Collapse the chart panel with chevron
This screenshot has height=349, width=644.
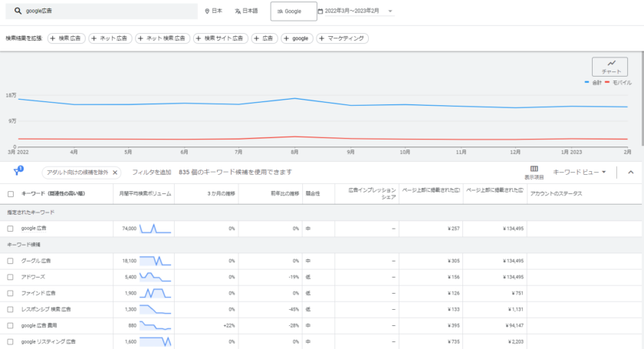click(631, 173)
